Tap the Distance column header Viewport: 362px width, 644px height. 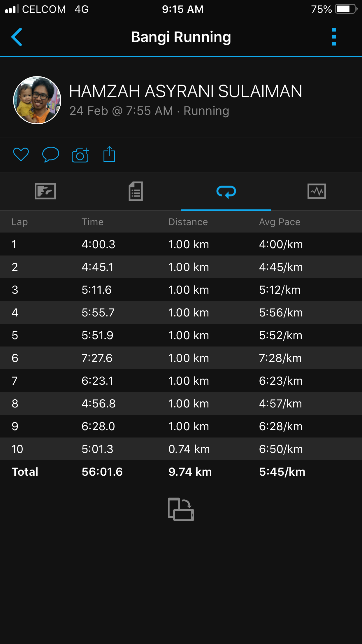pos(188,222)
